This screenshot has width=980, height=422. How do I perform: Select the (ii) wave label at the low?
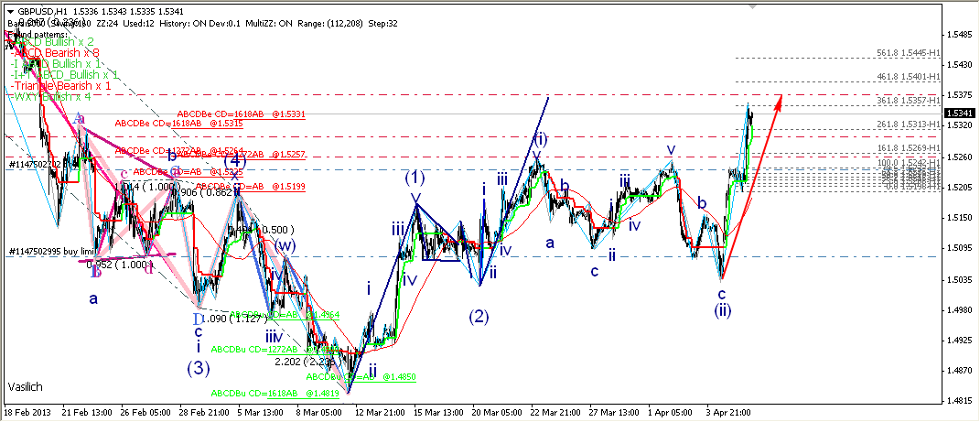pos(721,310)
